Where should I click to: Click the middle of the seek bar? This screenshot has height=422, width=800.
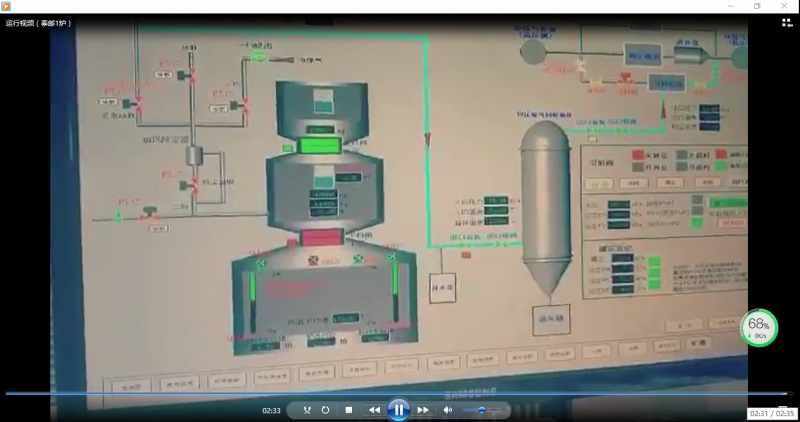400,393
